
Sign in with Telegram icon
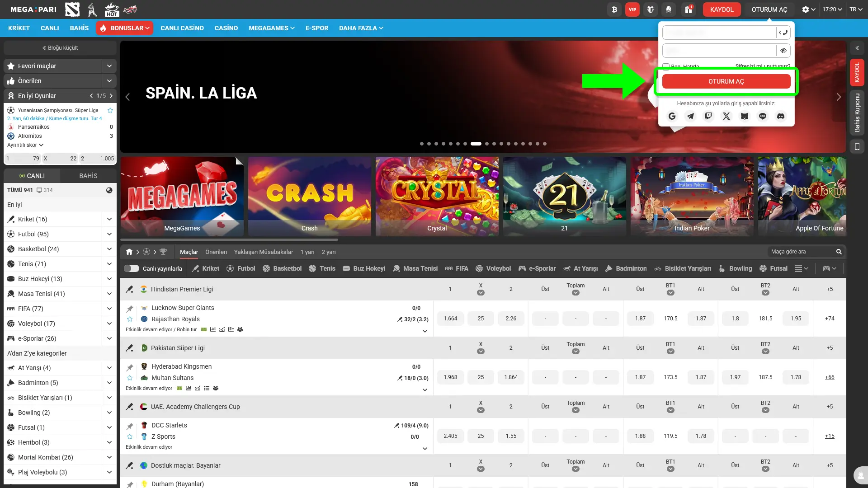(690, 116)
